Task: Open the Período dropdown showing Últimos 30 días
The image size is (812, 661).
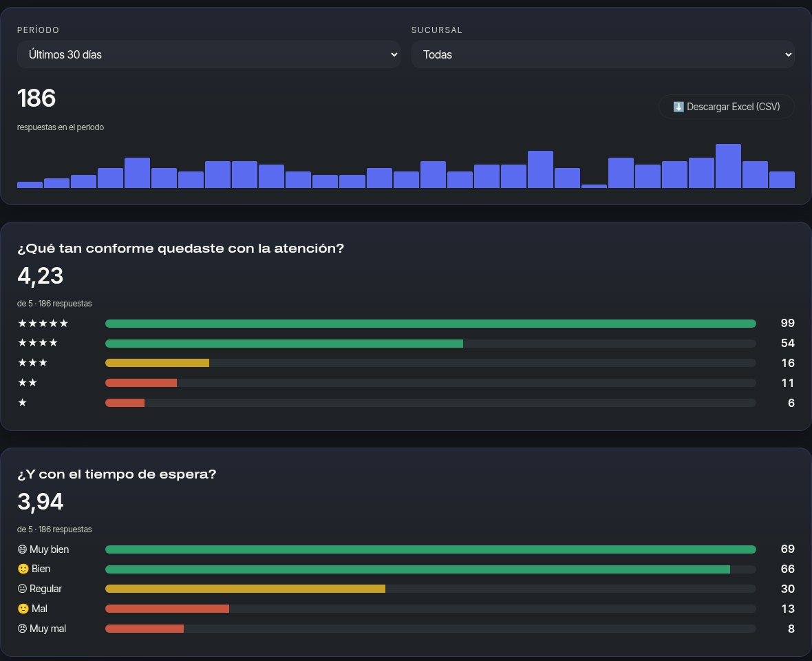Action: tap(209, 54)
